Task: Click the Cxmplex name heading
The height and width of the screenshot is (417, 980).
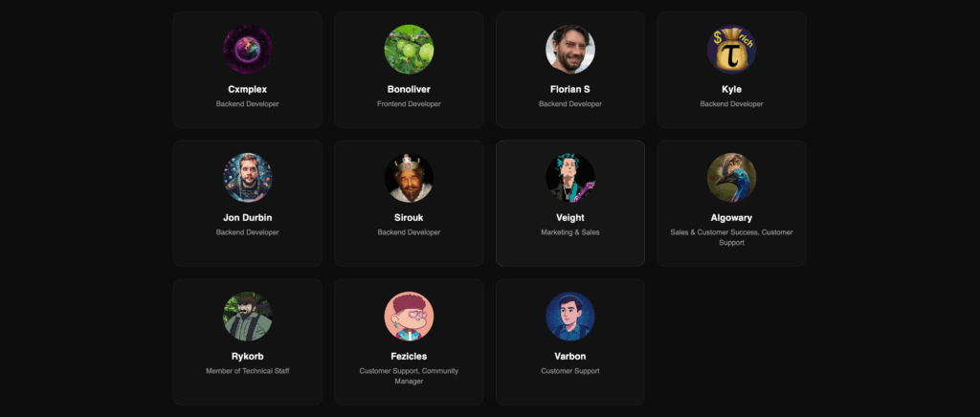Action: tap(248, 89)
